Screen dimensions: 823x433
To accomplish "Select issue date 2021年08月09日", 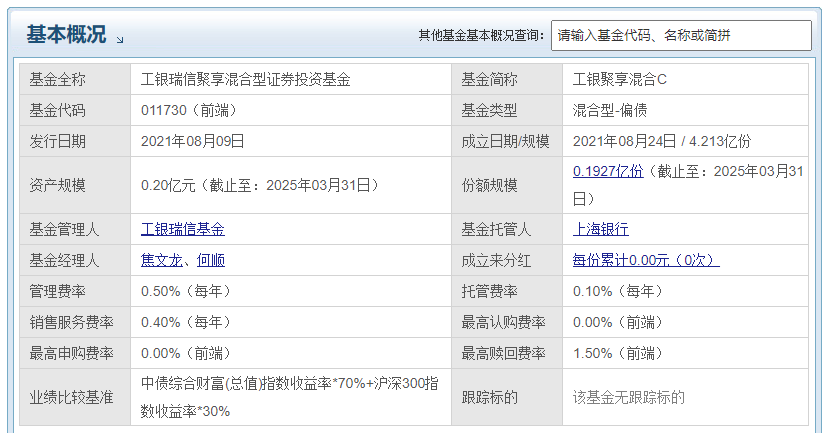I will click(x=193, y=142).
